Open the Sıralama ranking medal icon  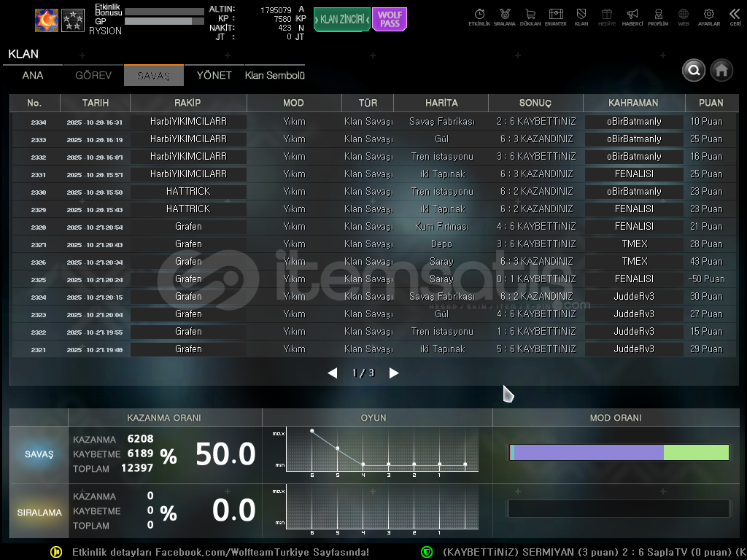click(504, 16)
